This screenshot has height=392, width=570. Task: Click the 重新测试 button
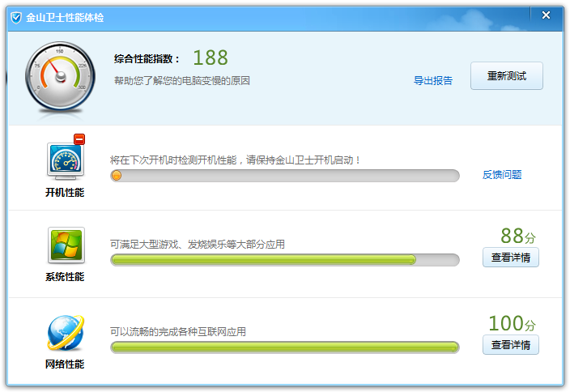[507, 75]
